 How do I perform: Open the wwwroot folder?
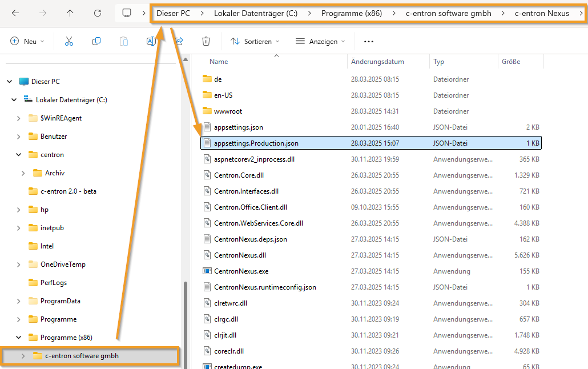tap(228, 111)
